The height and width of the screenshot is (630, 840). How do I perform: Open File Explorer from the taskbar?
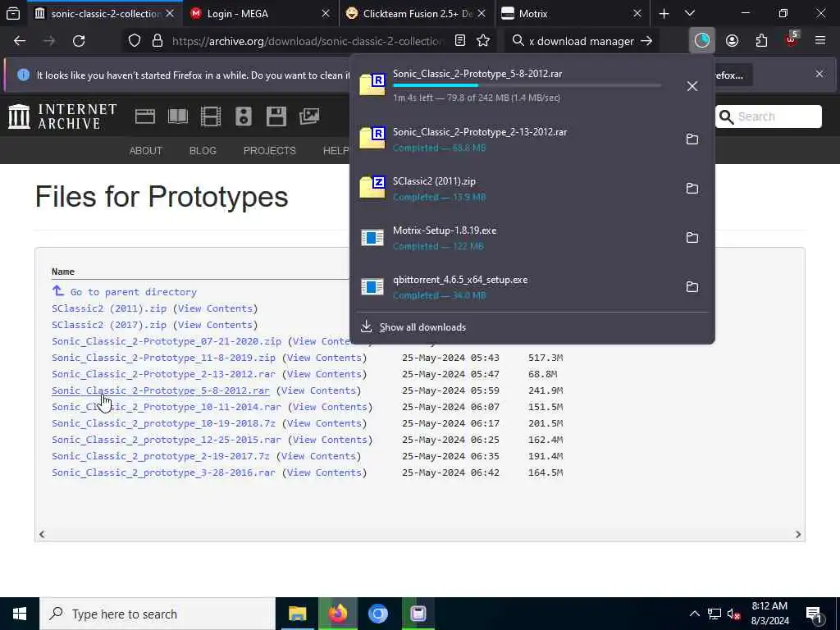(297, 614)
